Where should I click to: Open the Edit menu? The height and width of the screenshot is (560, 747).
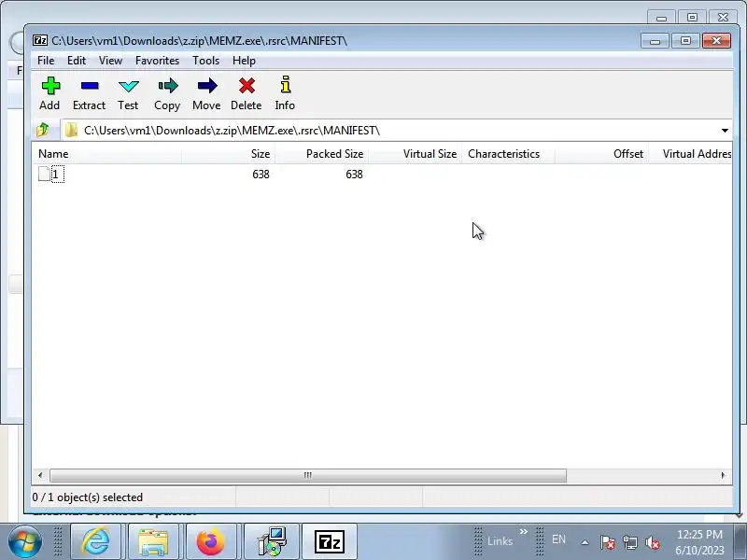pyautogui.click(x=77, y=61)
